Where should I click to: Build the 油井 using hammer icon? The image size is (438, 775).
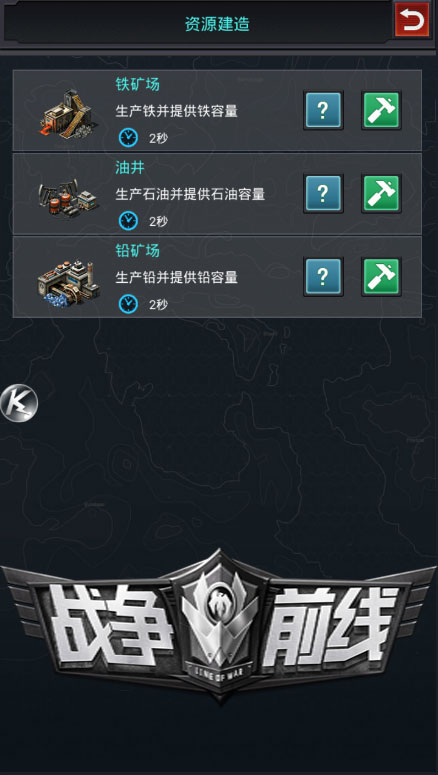381,194
